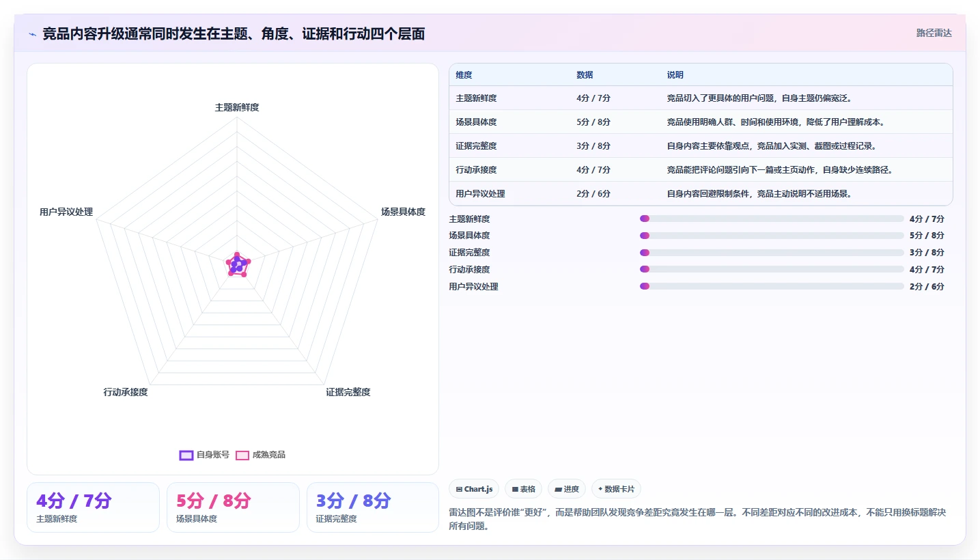Image resolution: width=980 pixels, height=560 pixels.
Task: Click the 说明 column header
Action: 675,74
